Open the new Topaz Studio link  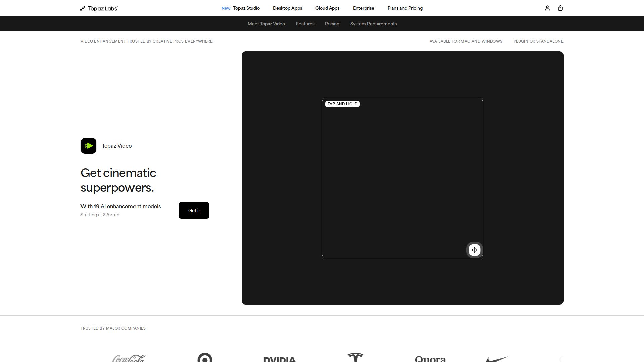[246, 8]
